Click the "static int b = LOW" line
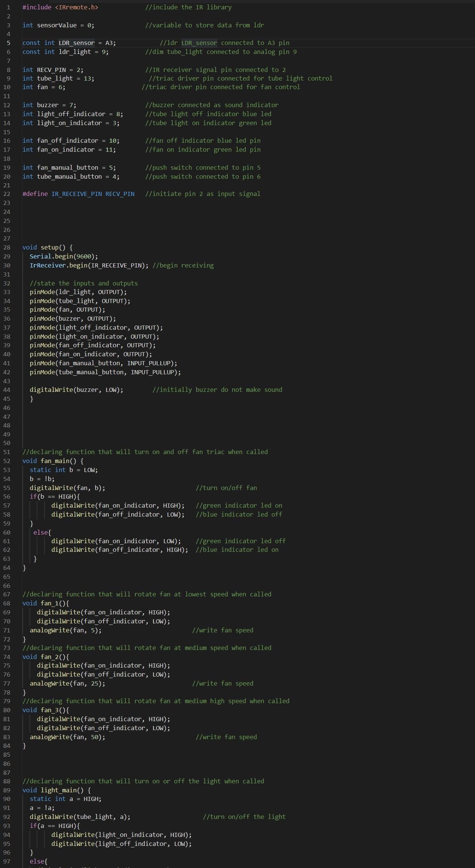 point(64,470)
